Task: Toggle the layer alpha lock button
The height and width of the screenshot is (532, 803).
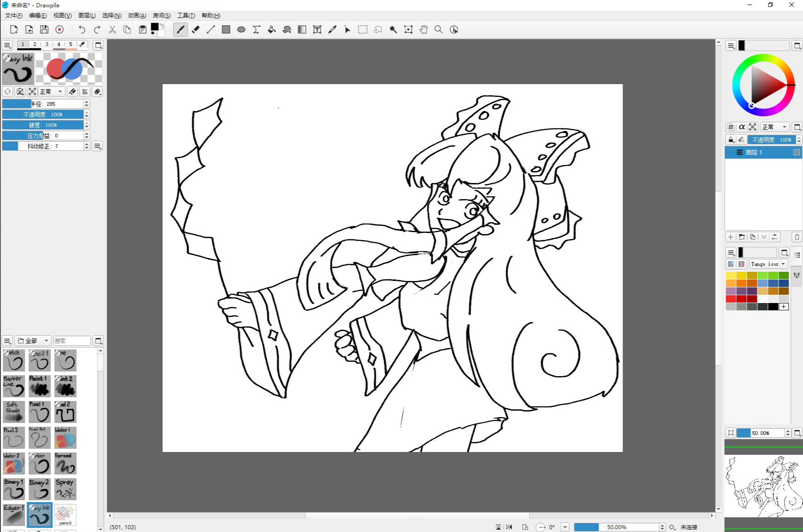Action: click(x=742, y=127)
